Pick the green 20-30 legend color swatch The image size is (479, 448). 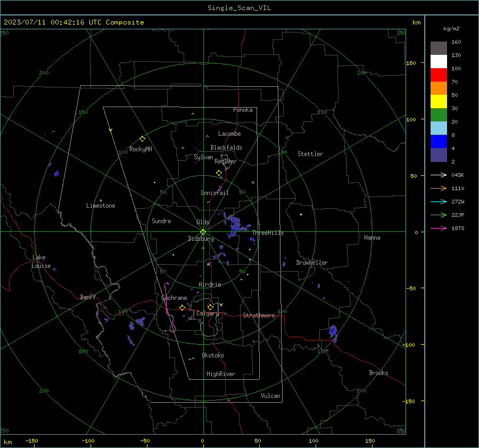click(439, 115)
